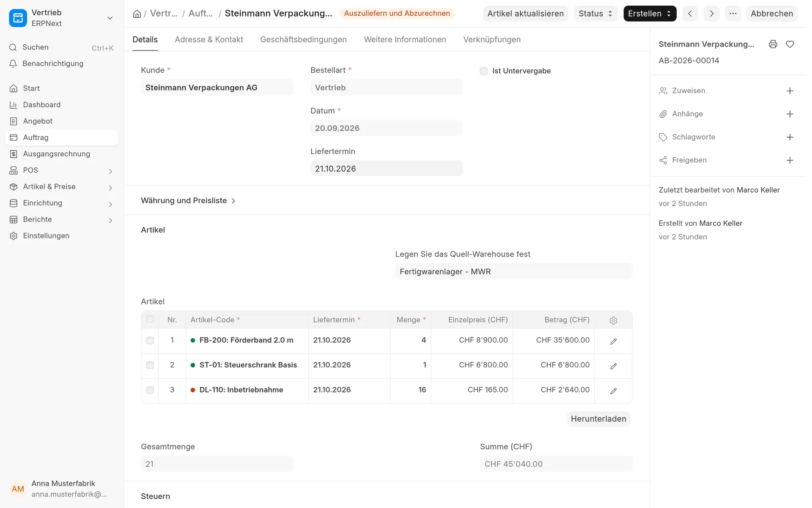This screenshot has width=812, height=508.
Task: Open the Status dropdown
Action: click(x=595, y=14)
